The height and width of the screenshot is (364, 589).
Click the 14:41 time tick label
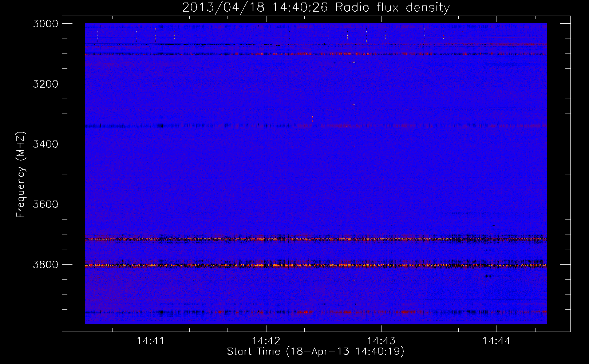(x=150, y=341)
